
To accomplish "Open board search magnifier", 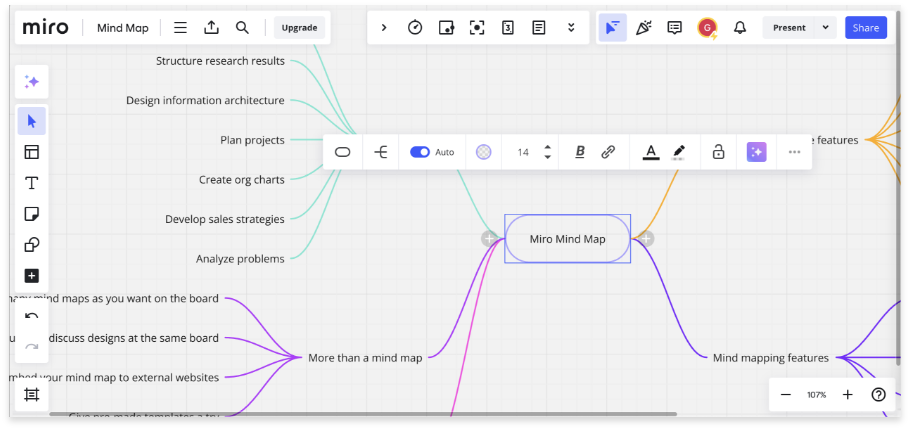I will click(242, 27).
